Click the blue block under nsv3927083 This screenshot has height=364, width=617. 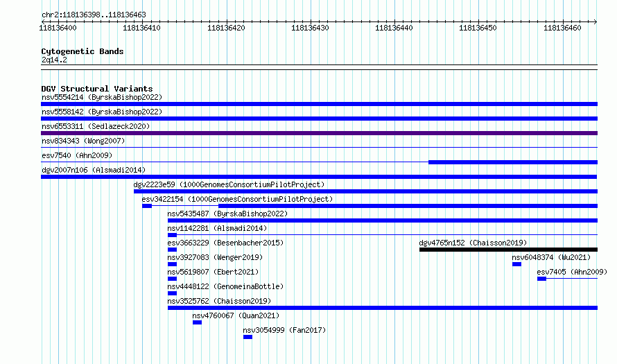pos(172,264)
